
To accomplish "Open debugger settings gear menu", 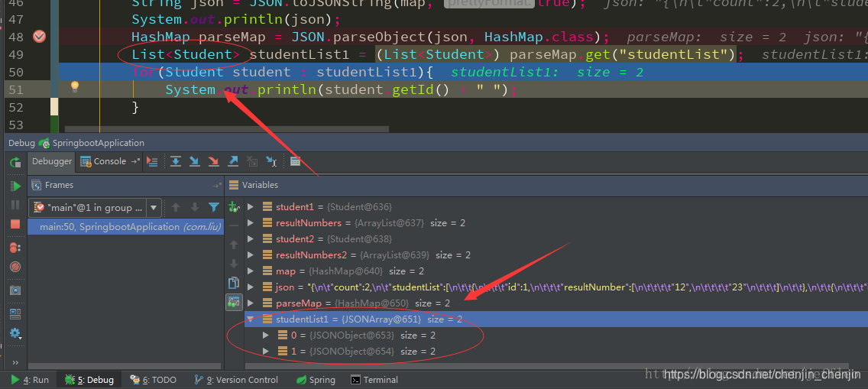I will coord(15,334).
